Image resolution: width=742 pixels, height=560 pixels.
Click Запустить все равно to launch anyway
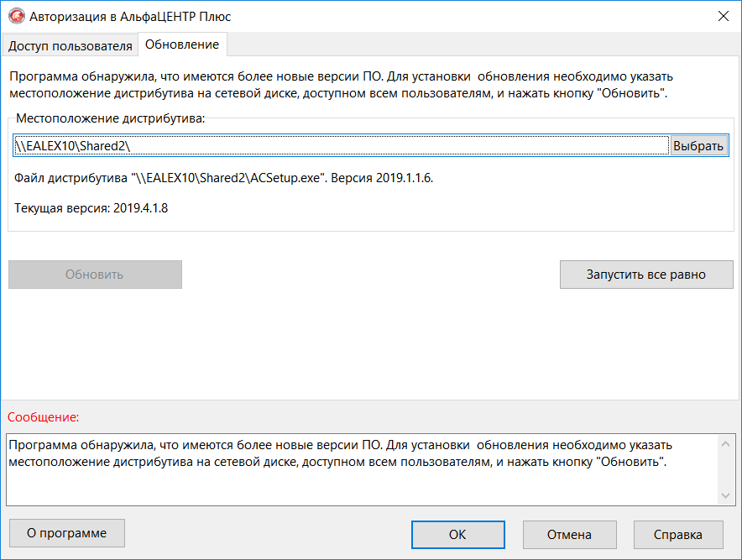646,275
